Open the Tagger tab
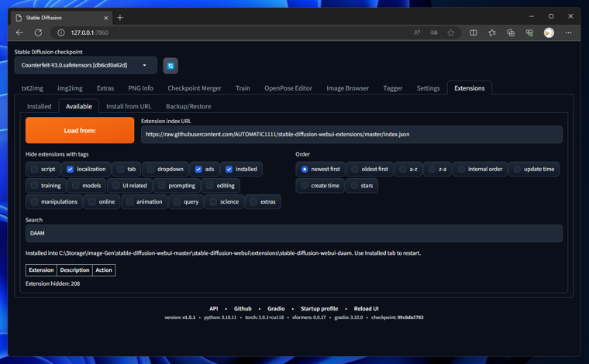 point(393,88)
